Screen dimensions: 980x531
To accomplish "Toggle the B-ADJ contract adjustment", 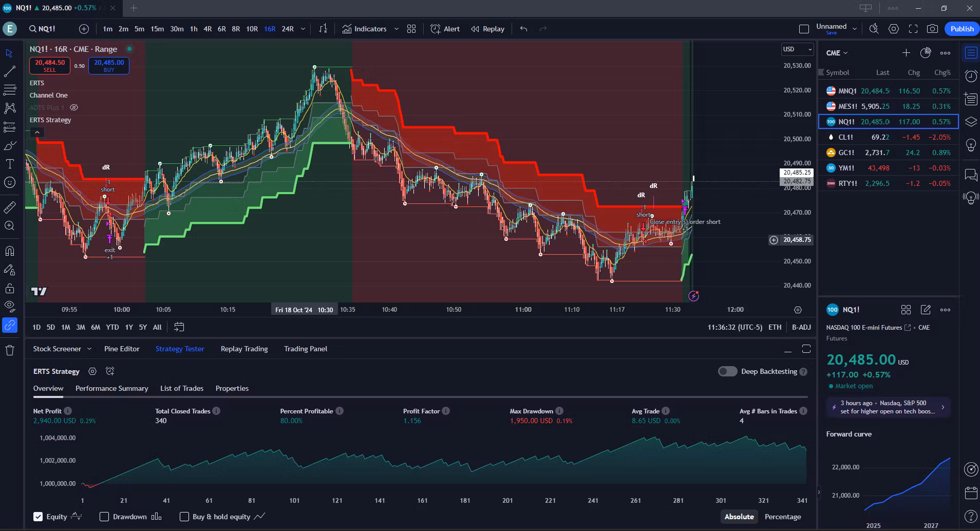I will [x=801, y=327].
